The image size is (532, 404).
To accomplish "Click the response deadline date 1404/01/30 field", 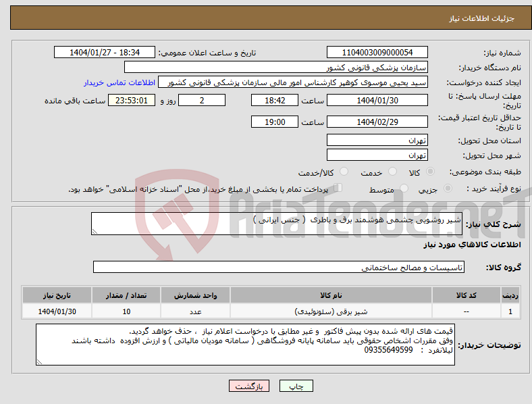I will tap(377, 100).
